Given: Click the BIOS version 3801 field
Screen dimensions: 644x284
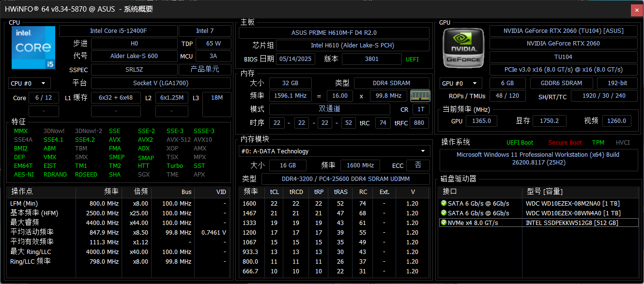Looking at the screenshot, I should [x=371, y=59].
